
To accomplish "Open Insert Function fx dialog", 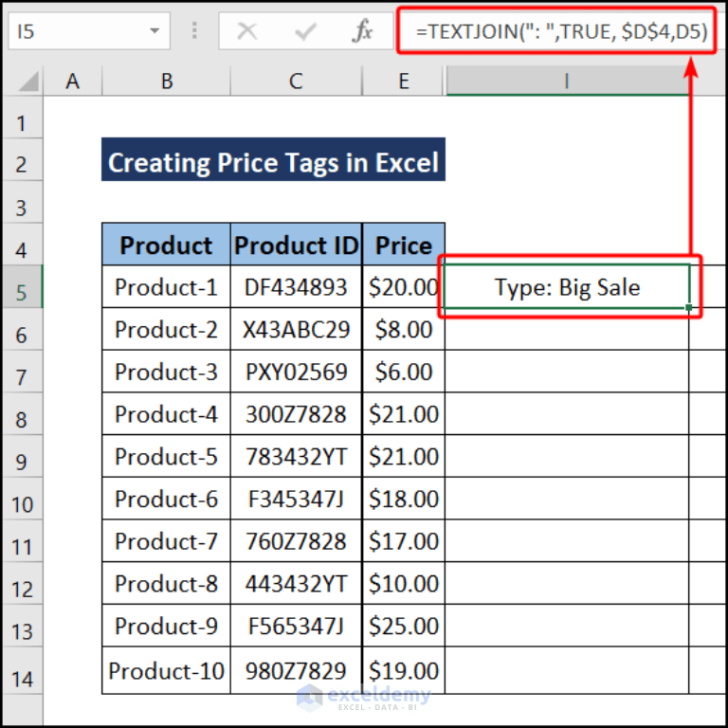I will click(362, 31).
